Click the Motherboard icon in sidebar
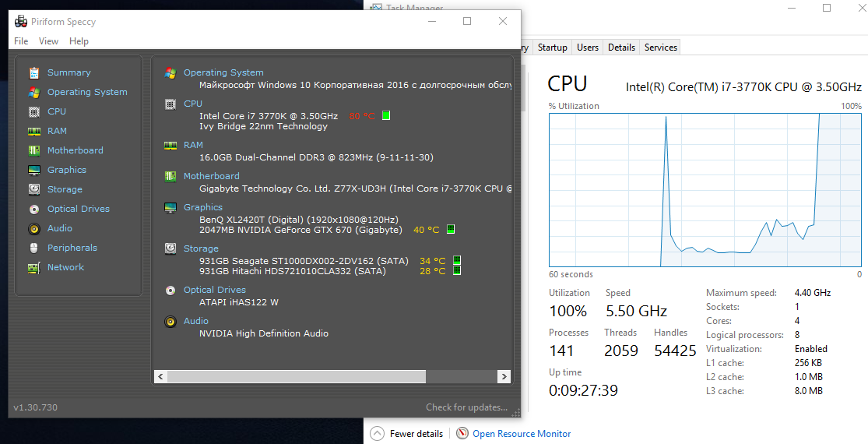The image size is (868, 444). pos(34,150)
